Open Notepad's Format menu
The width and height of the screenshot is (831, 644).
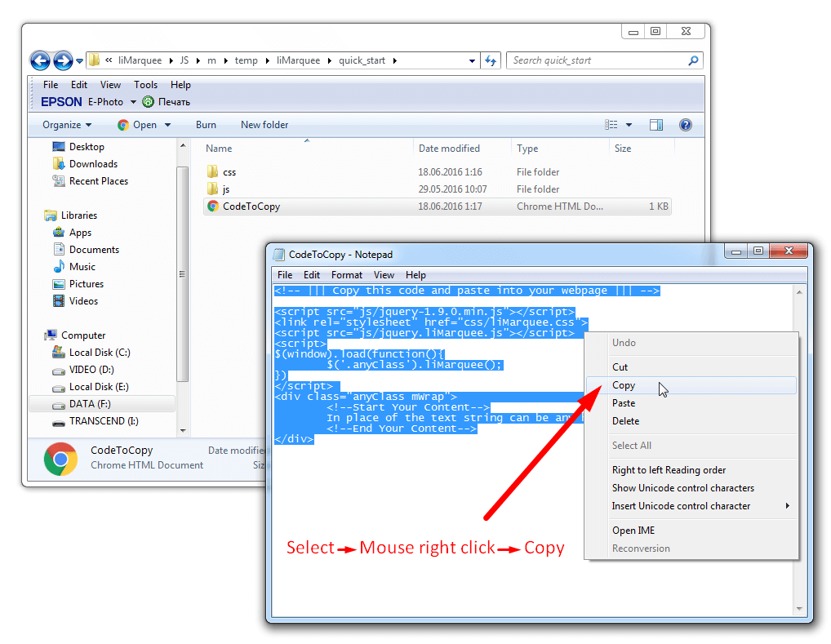click(347, 275)
